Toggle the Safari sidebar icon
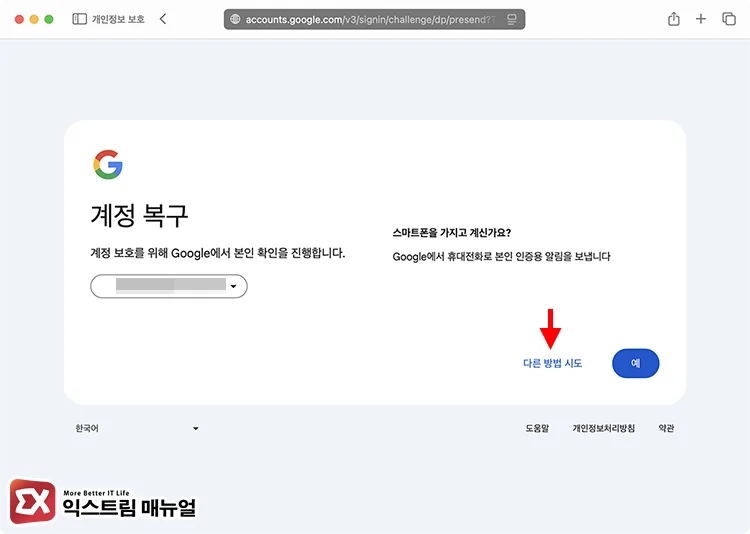This screenshot has width=750, height=534. pyautogui.click(x=79, y=19)
